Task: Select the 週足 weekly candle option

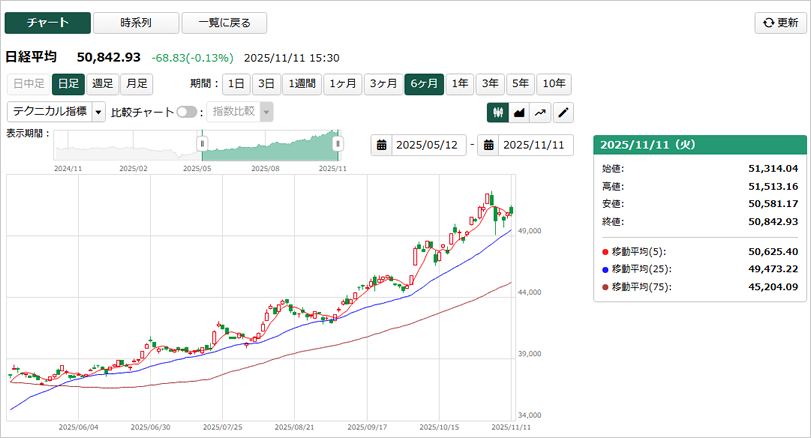Action: coord(101,84)
